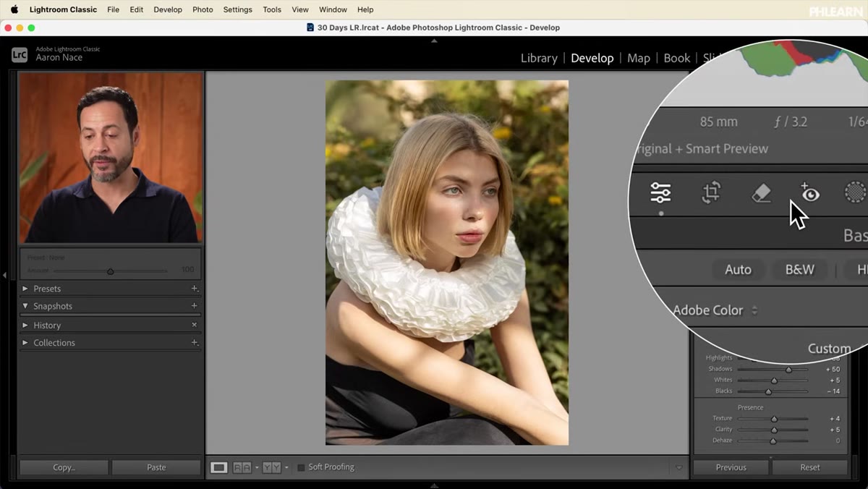Click the Shadows slider handle
This screenshot has width=868, height=489.
(x=788, y=370)
